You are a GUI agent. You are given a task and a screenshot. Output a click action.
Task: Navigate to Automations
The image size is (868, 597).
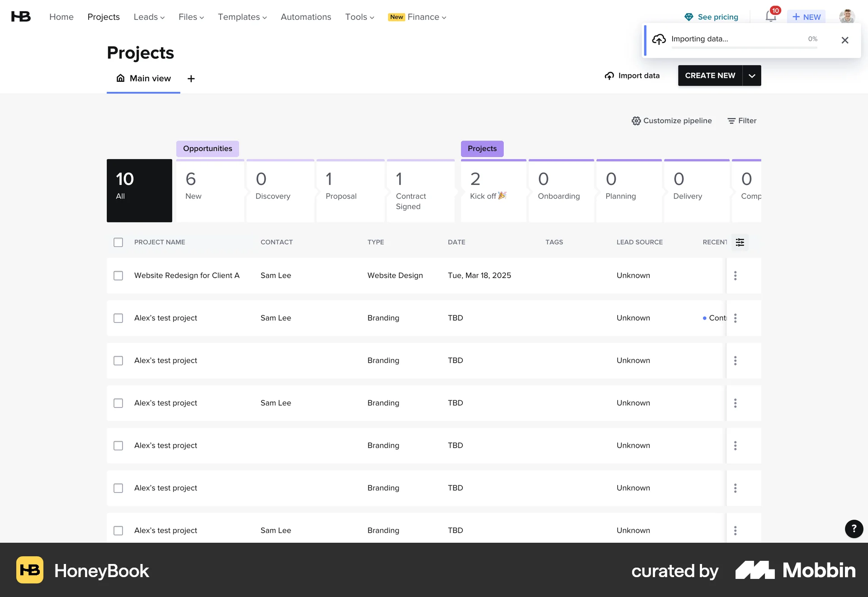[x=306, y=17]
